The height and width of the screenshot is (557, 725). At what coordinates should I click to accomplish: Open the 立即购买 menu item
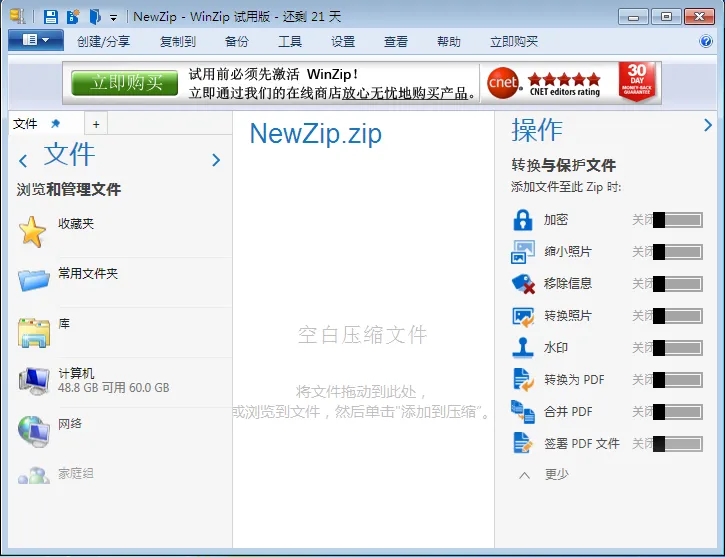tap(514, 42)
